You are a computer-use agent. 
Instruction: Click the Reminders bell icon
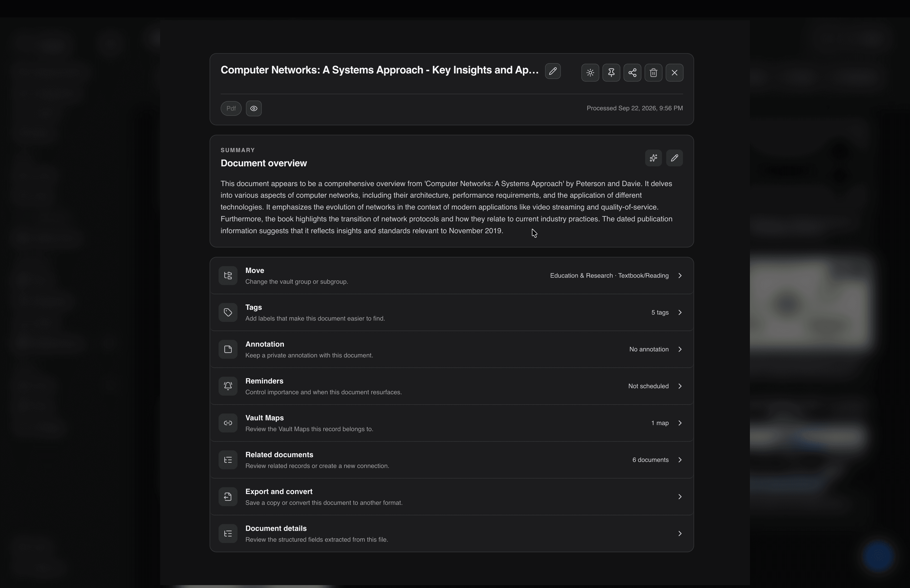[x=228, y=386]
